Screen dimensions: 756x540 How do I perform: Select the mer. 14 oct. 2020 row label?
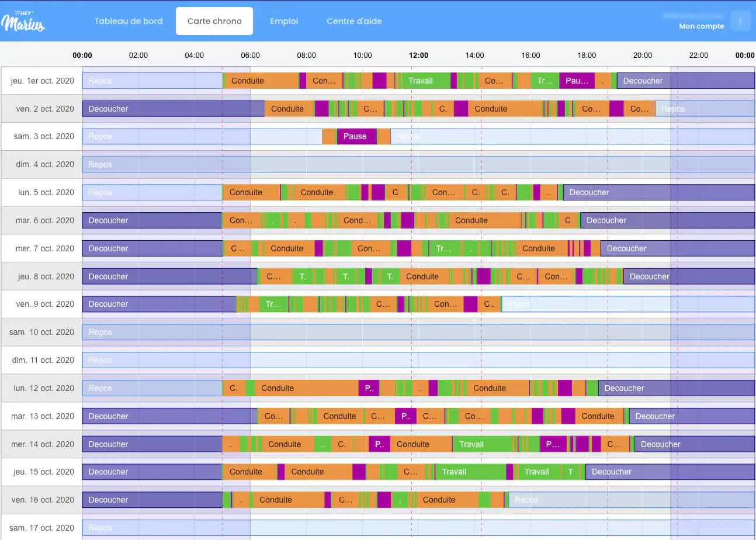tap(43, 444)
